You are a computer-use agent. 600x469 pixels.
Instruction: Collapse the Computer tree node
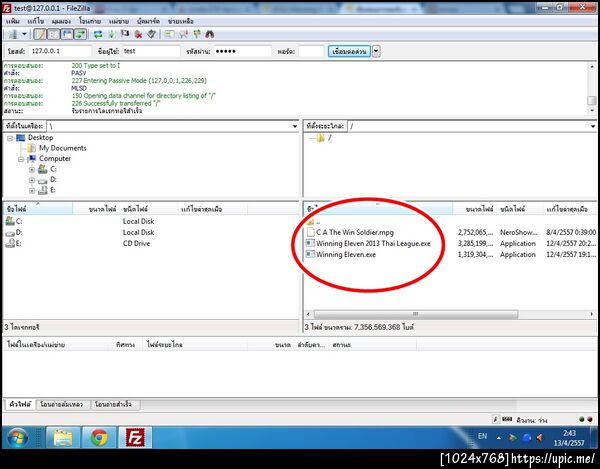pyautogui.click(x=21, y=159)
